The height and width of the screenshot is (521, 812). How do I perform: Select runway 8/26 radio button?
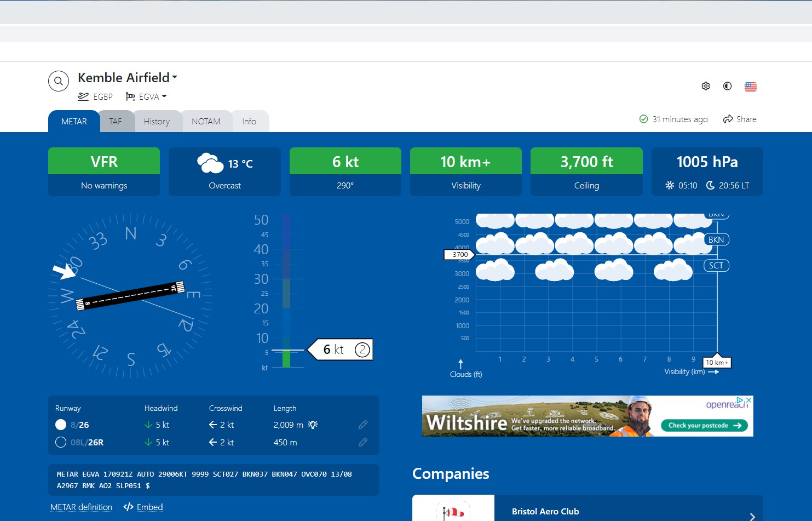(60, 424)
